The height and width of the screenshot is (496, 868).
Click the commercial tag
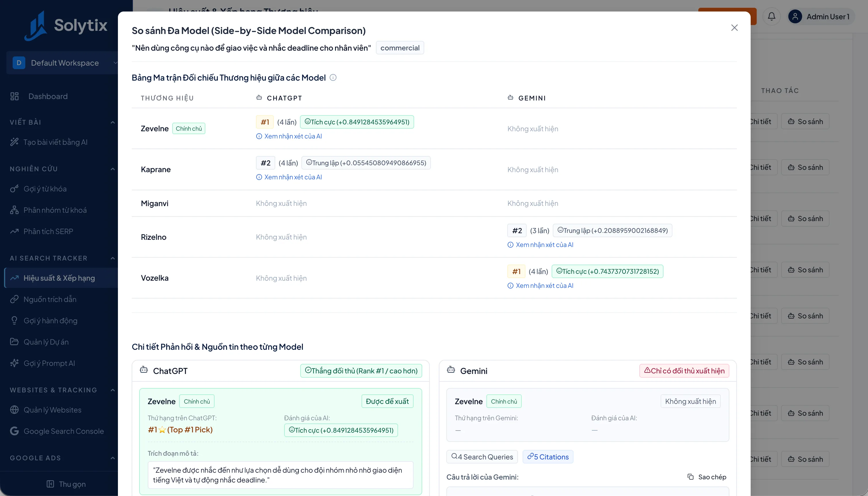400,48
